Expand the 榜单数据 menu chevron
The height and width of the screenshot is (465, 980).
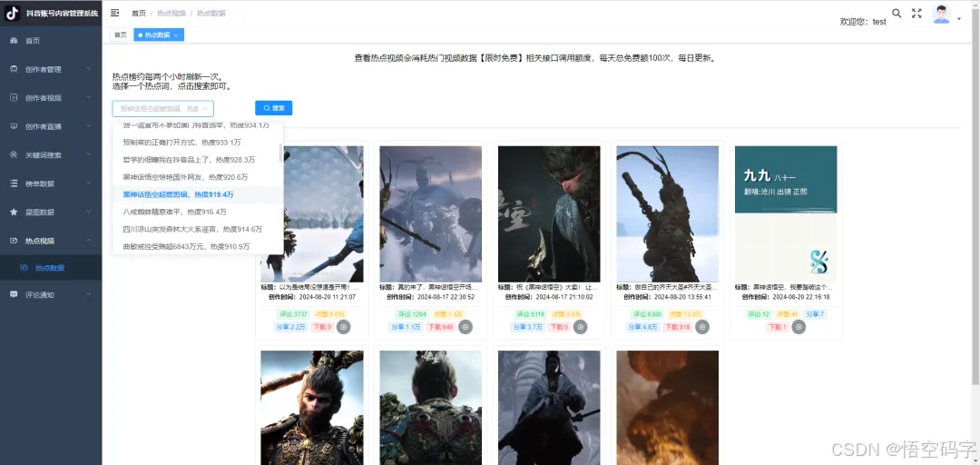(x=89, y=183)
